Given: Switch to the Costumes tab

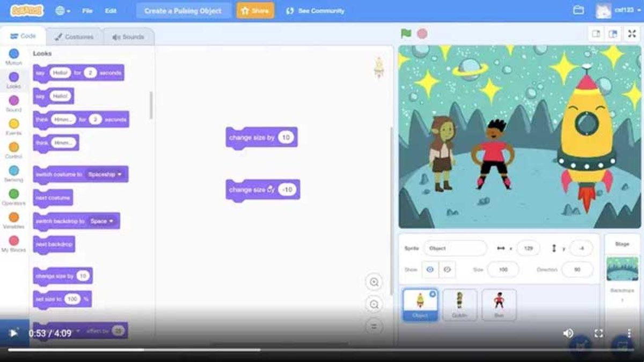Looking at the screenshot, I should coord(74,37).
